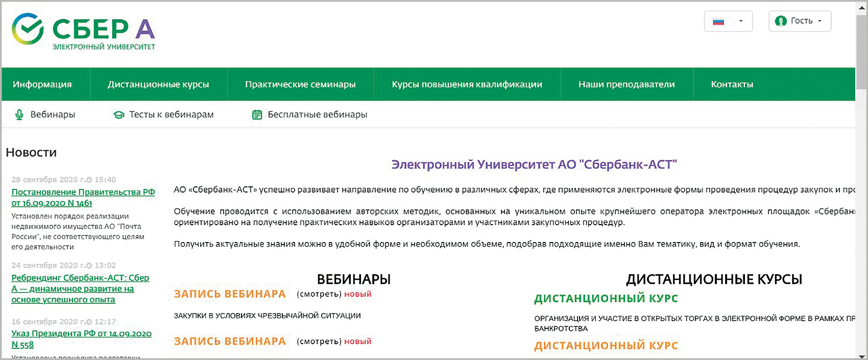Click the calendar icon for free webinars
Viewport: 868px width, 360px height.
pyautogui.click(x=257, y=115)
